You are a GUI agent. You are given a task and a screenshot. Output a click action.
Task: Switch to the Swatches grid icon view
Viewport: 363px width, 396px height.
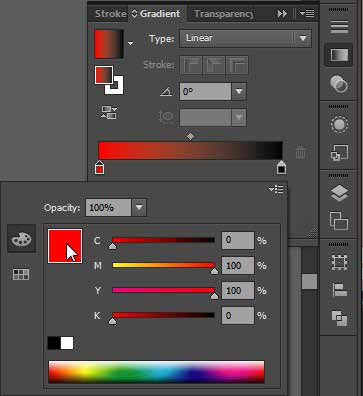[x=21, y=274]
